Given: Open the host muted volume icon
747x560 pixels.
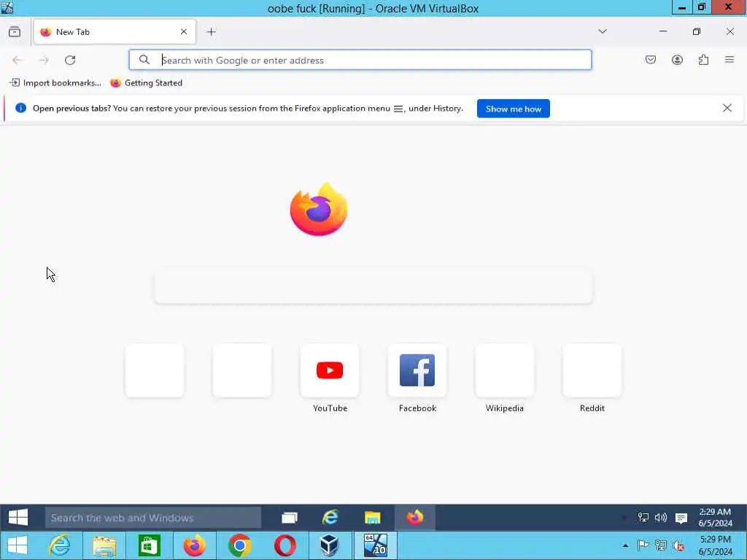Looking at the screenshot, I should (x=678, y=545).
